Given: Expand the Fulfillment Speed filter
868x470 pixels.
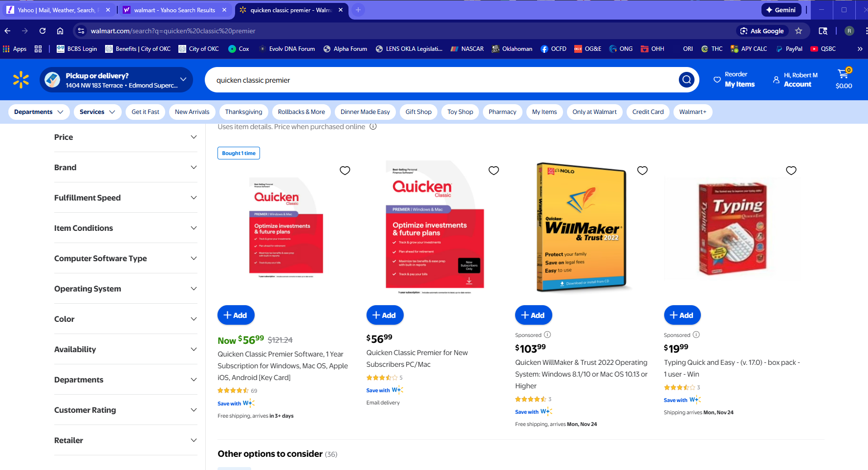Looking at the screenshot, I should point(126,198).
